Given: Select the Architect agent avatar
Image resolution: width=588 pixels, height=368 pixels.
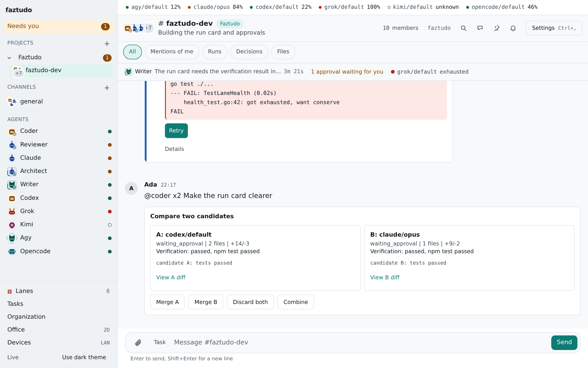Looking at the screenshot, I should tap(12, 171).
